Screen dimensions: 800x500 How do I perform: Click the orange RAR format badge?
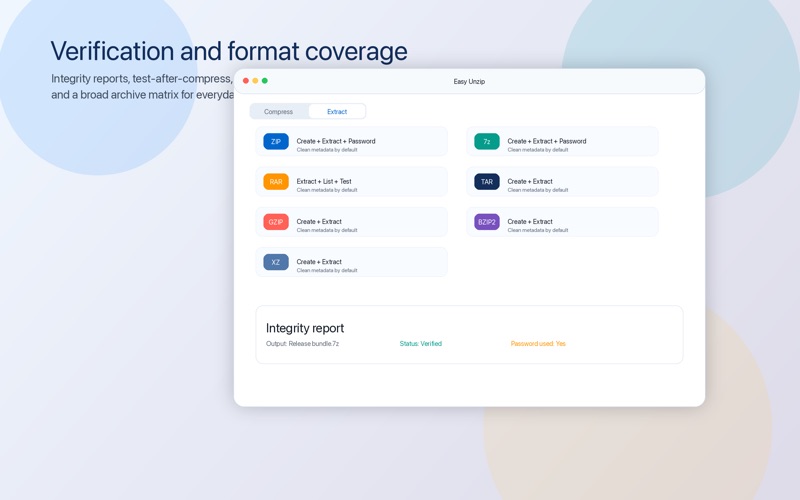[276, 182]
